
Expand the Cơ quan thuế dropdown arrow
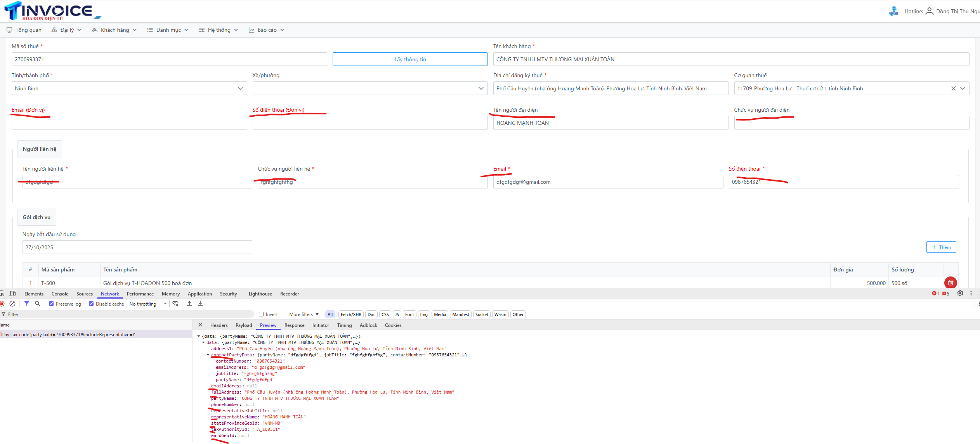pos(963,88)
